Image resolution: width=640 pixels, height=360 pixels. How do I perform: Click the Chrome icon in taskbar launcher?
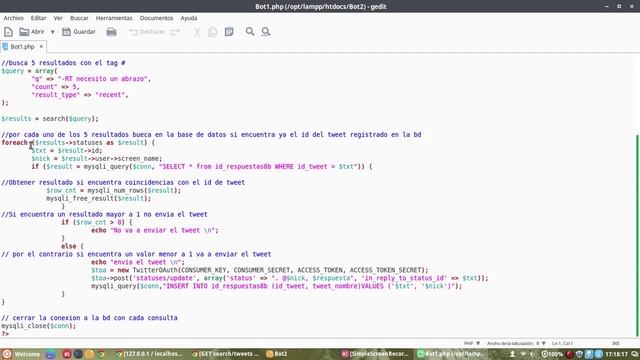tap(101, 354)
